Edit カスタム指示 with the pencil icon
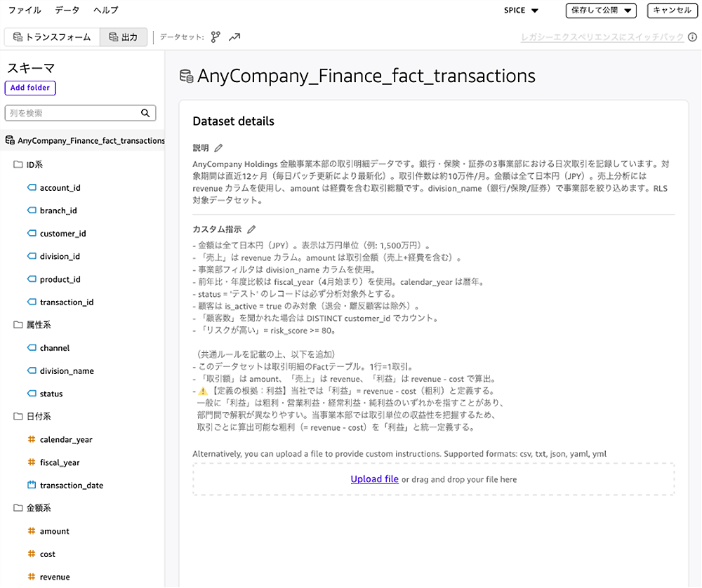Screen dimensions: 702x588 [x=251, y=229]
